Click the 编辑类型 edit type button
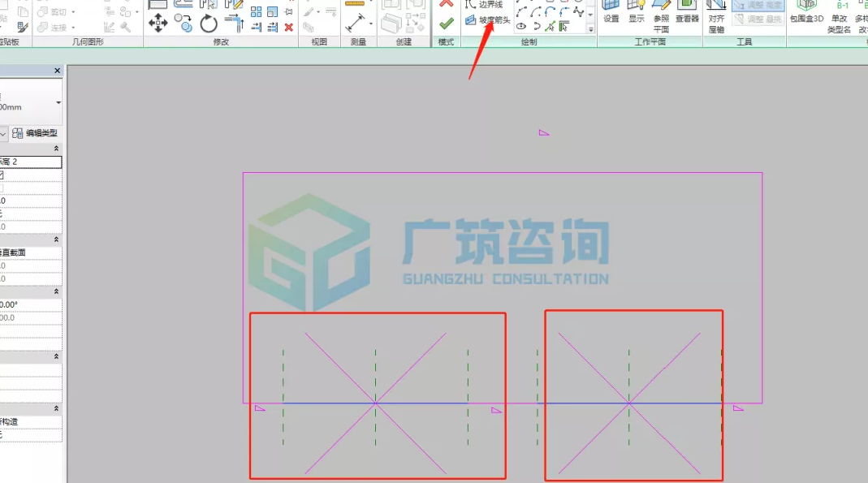Screen dimensions: 868x483 [x=35, y=133]
